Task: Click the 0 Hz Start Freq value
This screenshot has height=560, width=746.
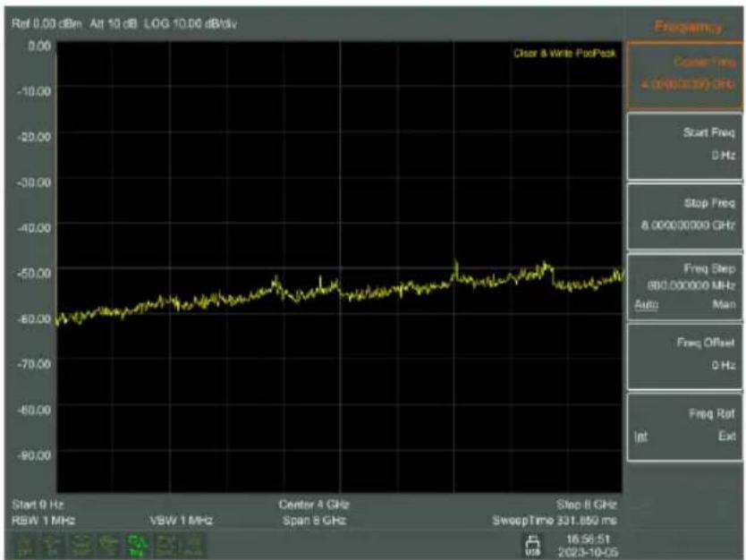Action: tap(724, 155)
